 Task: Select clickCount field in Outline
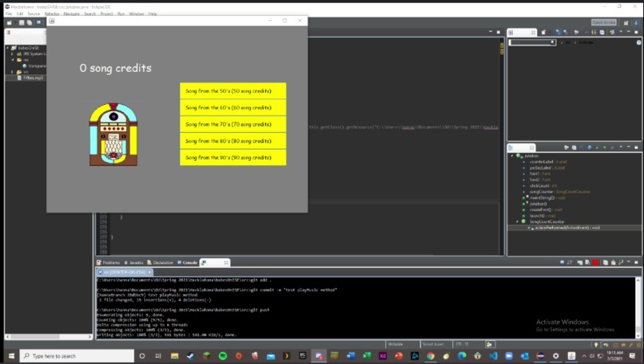pyautogui.click(x=543, y=186)
